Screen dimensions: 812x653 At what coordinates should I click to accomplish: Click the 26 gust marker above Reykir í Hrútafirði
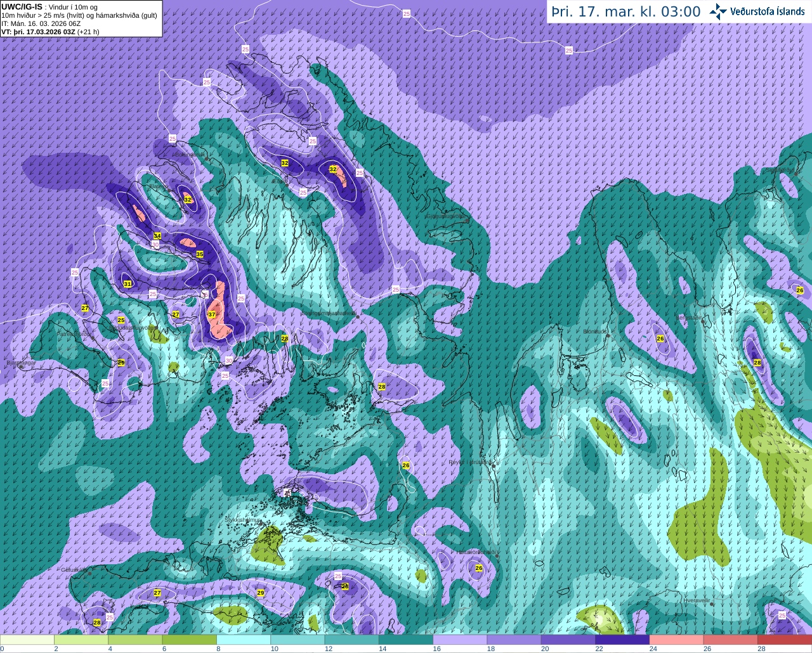tap(406, 465)
